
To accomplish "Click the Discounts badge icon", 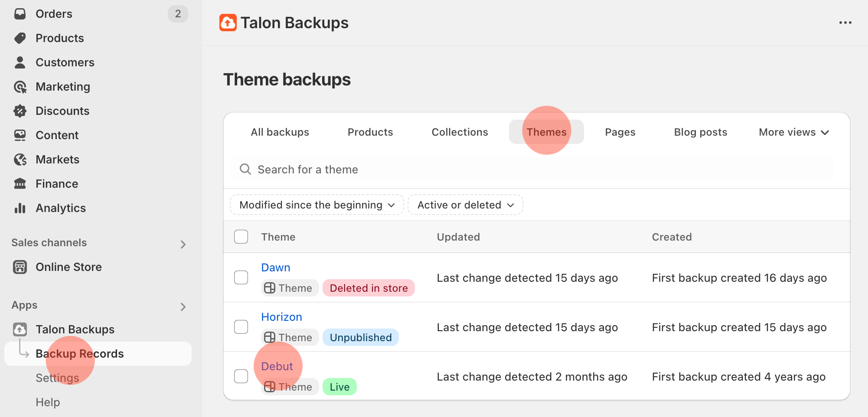I will pos(20,111).
